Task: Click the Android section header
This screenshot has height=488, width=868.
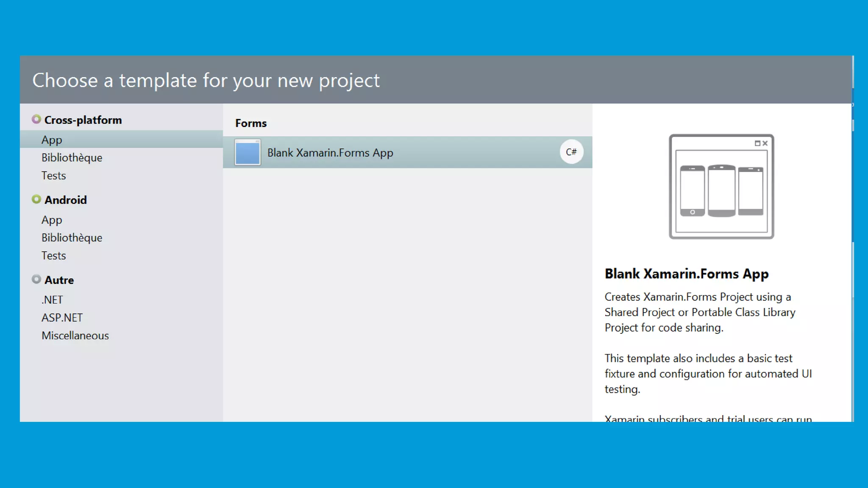Action: pos(66,200)
